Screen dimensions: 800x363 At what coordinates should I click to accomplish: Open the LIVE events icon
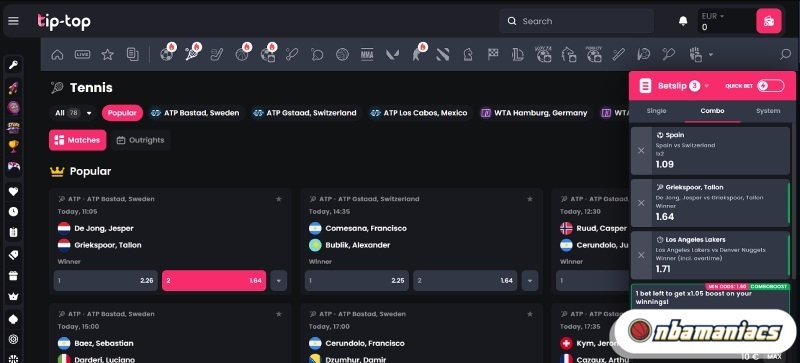point(82,55)
